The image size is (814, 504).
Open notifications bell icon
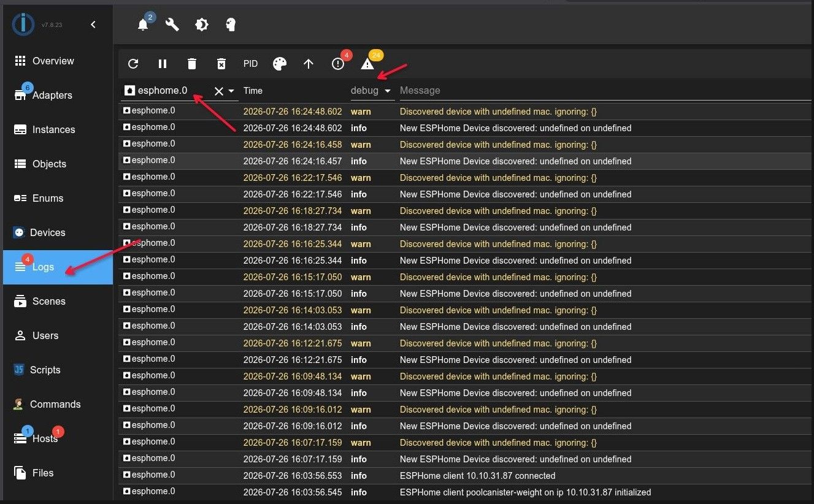143,25
